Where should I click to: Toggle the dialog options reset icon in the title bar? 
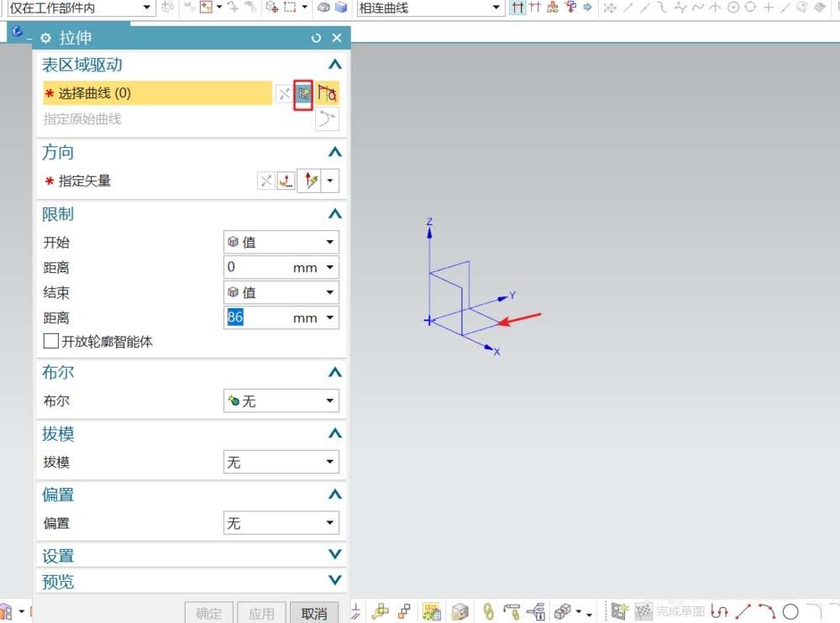(315, 38)
